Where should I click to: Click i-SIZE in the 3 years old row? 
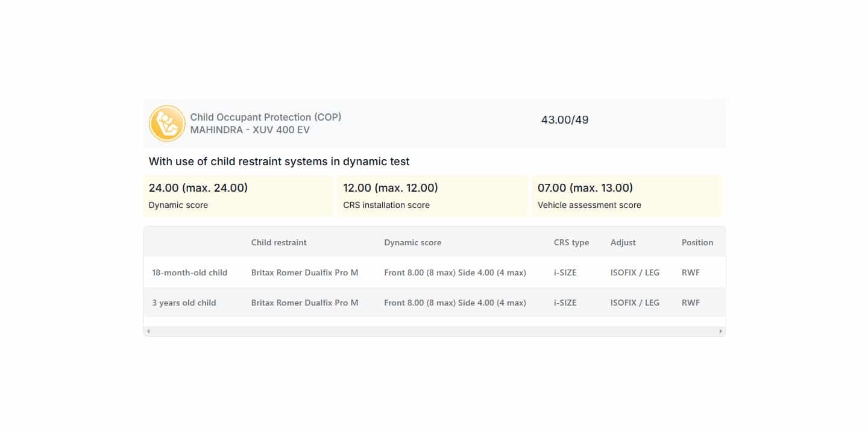[565, 303]
